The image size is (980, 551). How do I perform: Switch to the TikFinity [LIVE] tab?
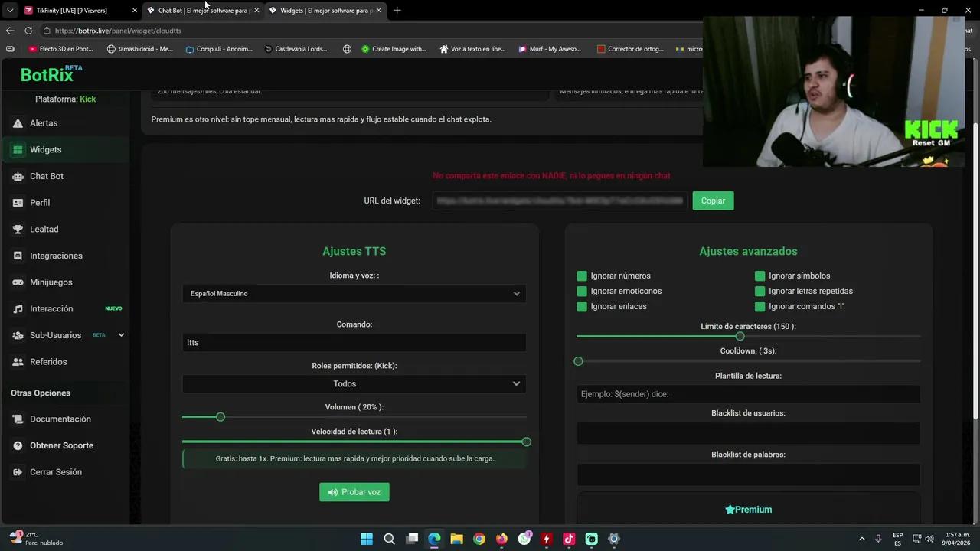click(72, 11)
